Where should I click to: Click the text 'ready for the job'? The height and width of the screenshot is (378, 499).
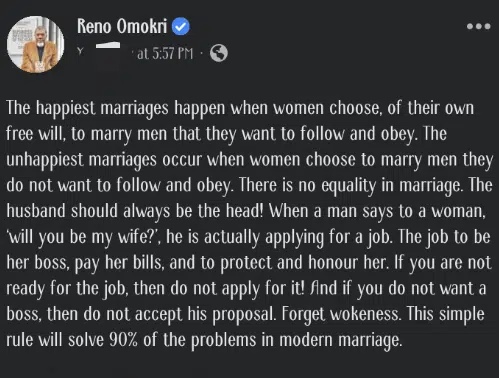click(x=67, y=289)
